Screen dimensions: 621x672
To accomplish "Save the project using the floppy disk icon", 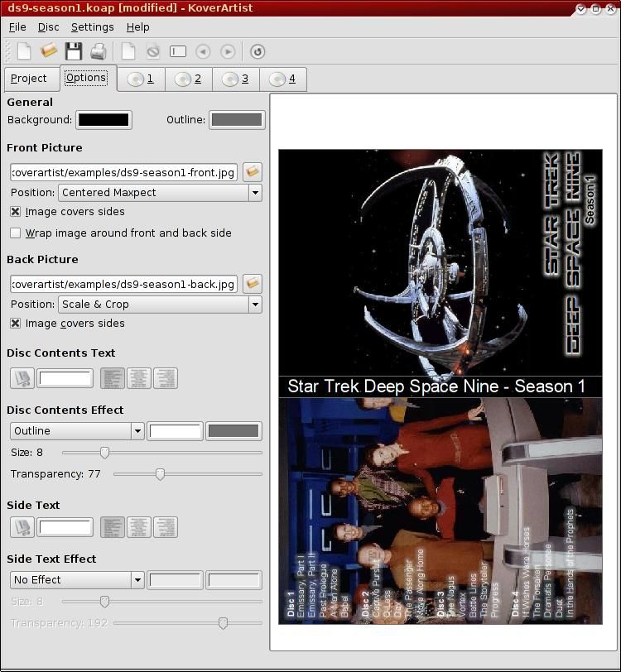I will 74,51.
